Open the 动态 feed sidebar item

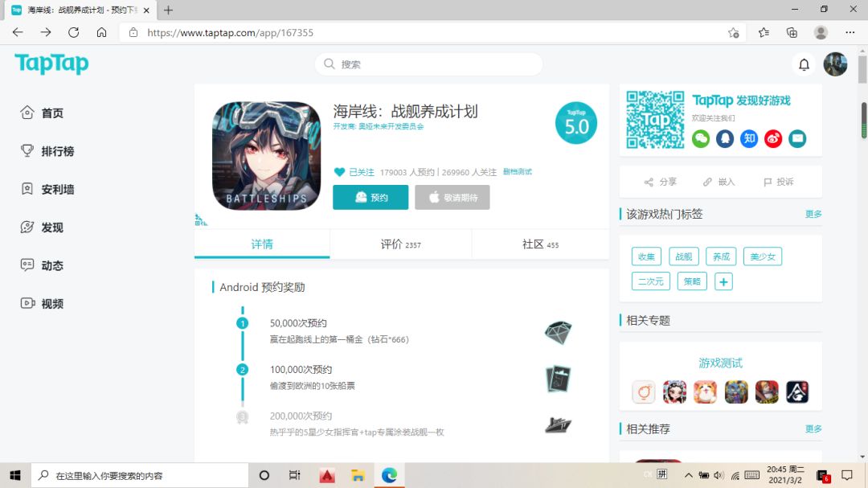[42, 266]
